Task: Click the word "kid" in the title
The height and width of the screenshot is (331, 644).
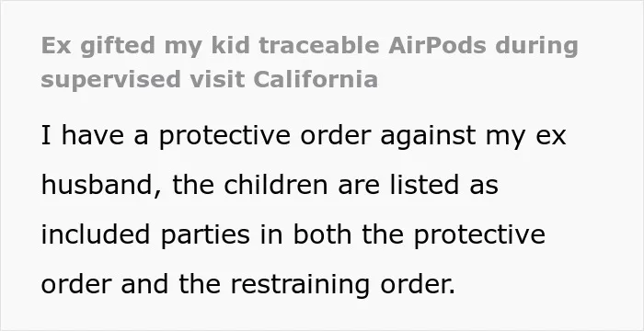Action: click(230, 45)
